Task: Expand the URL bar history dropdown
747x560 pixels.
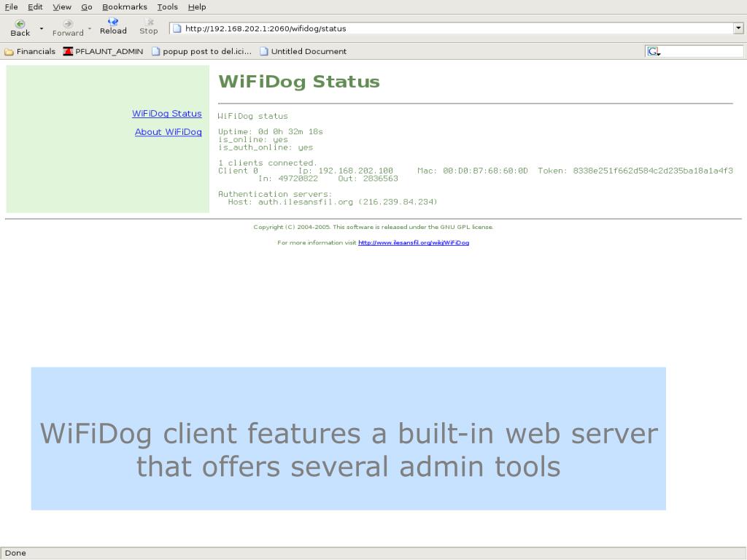Action: coord(738,28)
